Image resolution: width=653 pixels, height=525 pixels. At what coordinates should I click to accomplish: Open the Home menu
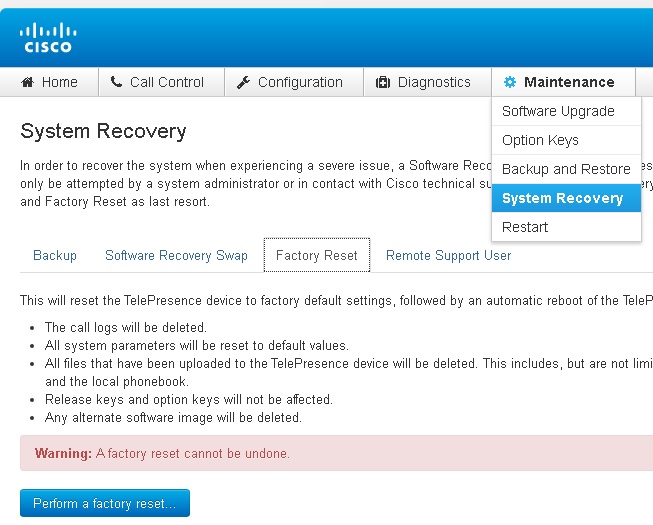coord(50,82)
